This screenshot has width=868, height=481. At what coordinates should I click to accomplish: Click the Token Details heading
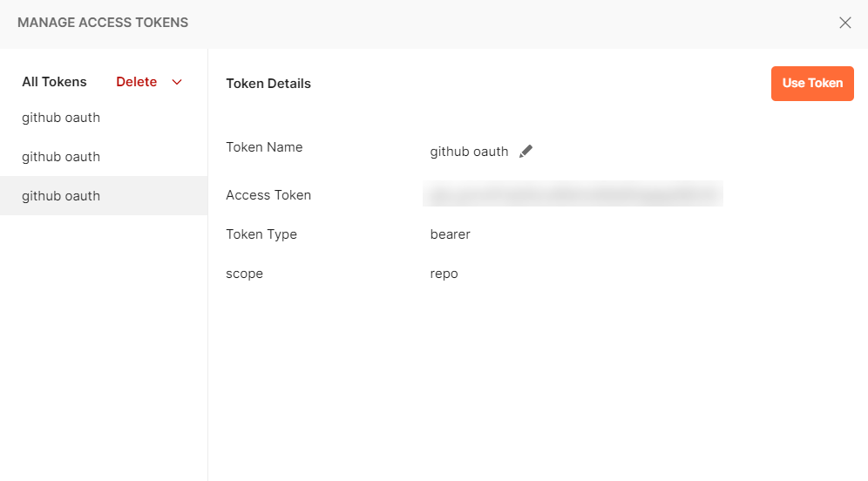click(268, 84)
